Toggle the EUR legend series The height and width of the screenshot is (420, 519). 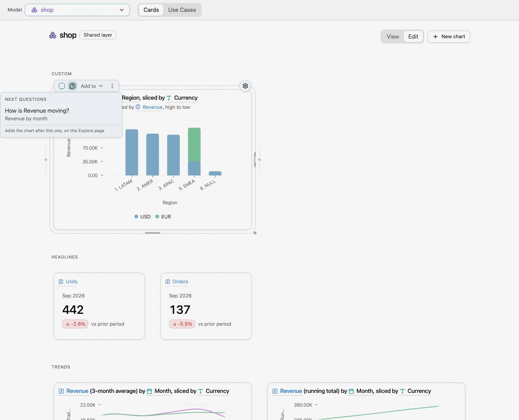(163, 216)
